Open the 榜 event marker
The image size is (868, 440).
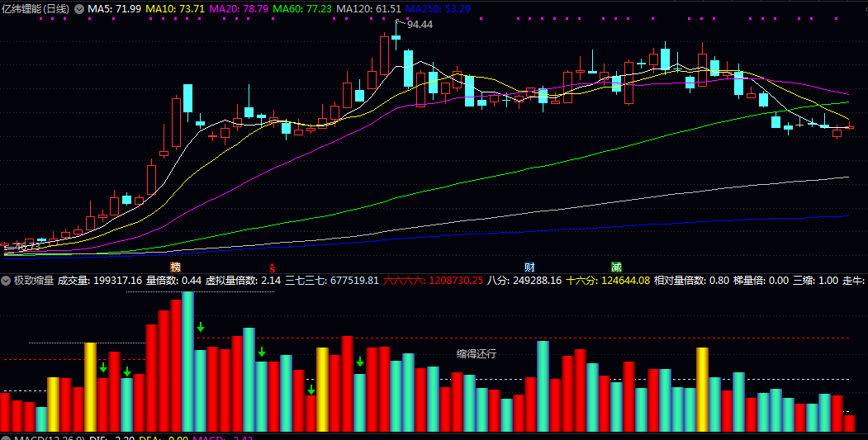point(175,267)
